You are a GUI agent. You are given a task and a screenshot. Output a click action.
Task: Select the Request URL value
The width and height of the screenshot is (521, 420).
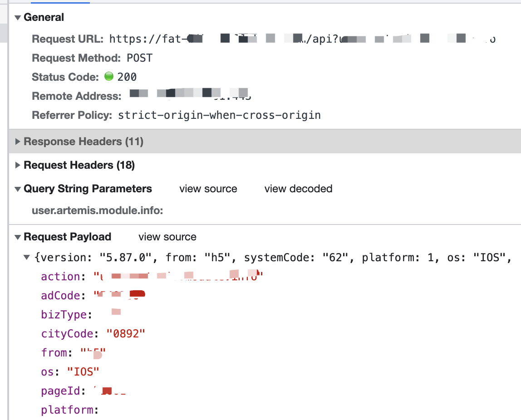tap(300, 39)
